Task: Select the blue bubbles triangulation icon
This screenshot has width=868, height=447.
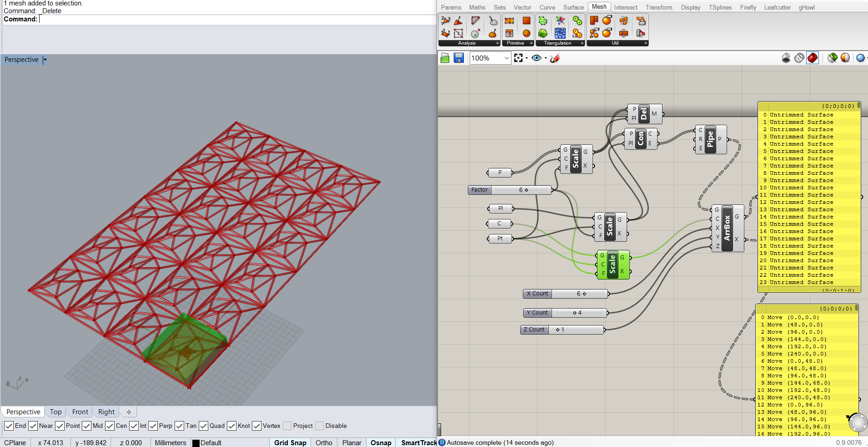Action: 560,33
